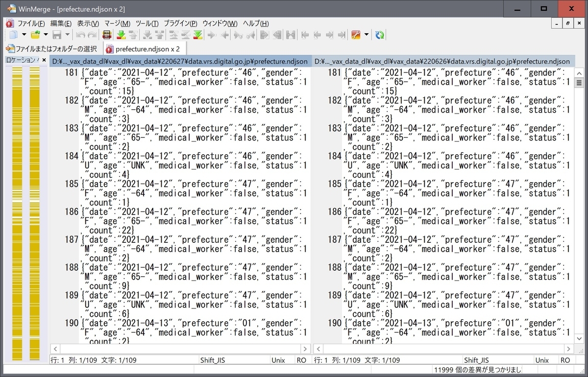The width and height of the screenshot is (588, 377).
Task: Click the Copy to Right arrow icon
Action: [x=212, y=35]
